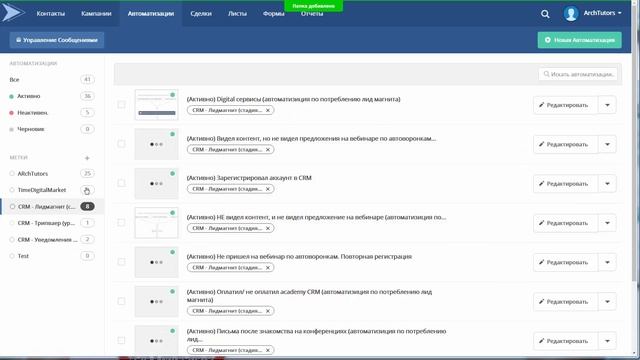Expand options arrow for НЕ видел контент
Viewport: 640px width, 360px height.
pyautogui.click(x=607, y=223)
